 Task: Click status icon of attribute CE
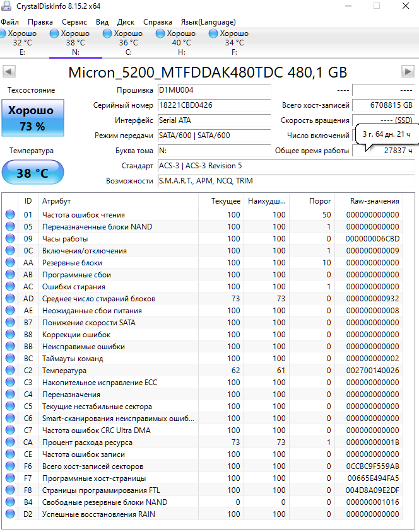pyautogui.click(x=10, y=454)
